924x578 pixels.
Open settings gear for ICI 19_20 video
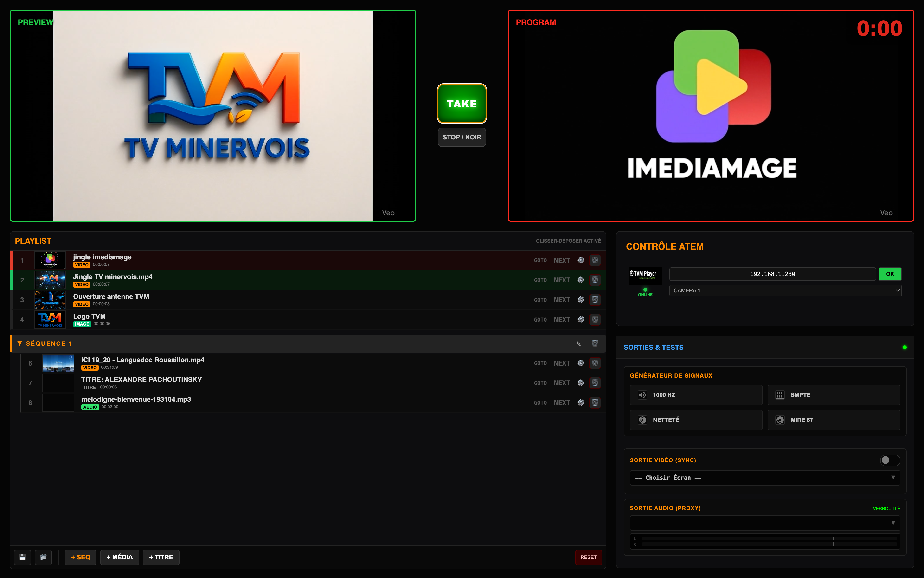click(x=581, y=363)
